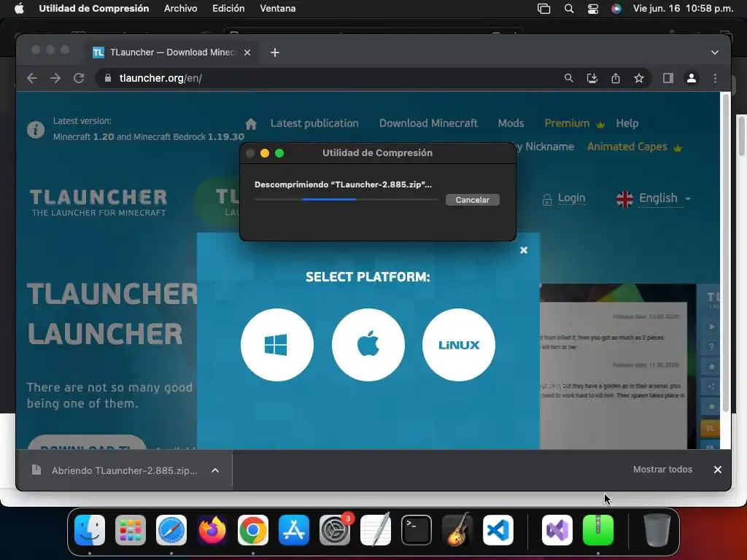The image size is (747, 560).
Task: Open the Ventana menu
Action: [278, 9]
